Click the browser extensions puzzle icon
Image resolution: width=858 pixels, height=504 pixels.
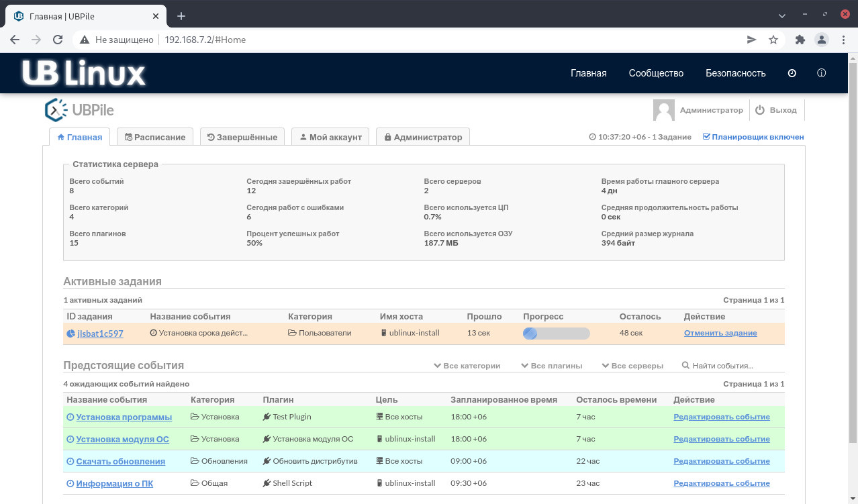click(800, 40)
